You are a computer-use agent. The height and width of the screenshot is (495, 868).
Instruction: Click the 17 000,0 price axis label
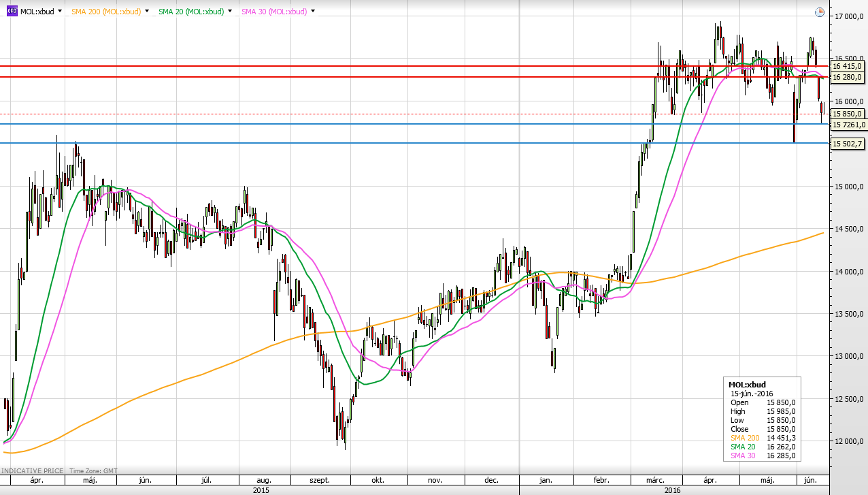[x=848, y=16]
